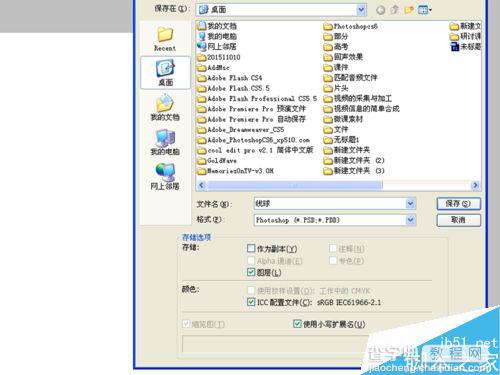Toggle the 注释(N) checkbox

pyautogui.click(x=333, y=248)
